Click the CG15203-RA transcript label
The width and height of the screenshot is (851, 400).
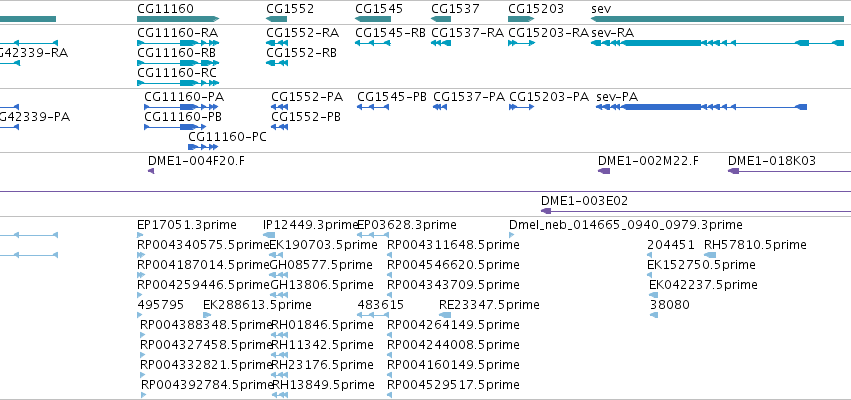[x=548, y=33]
